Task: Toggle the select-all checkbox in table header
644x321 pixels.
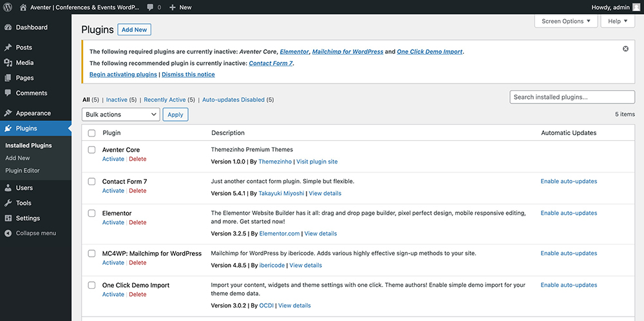Action: click(91, 133)
